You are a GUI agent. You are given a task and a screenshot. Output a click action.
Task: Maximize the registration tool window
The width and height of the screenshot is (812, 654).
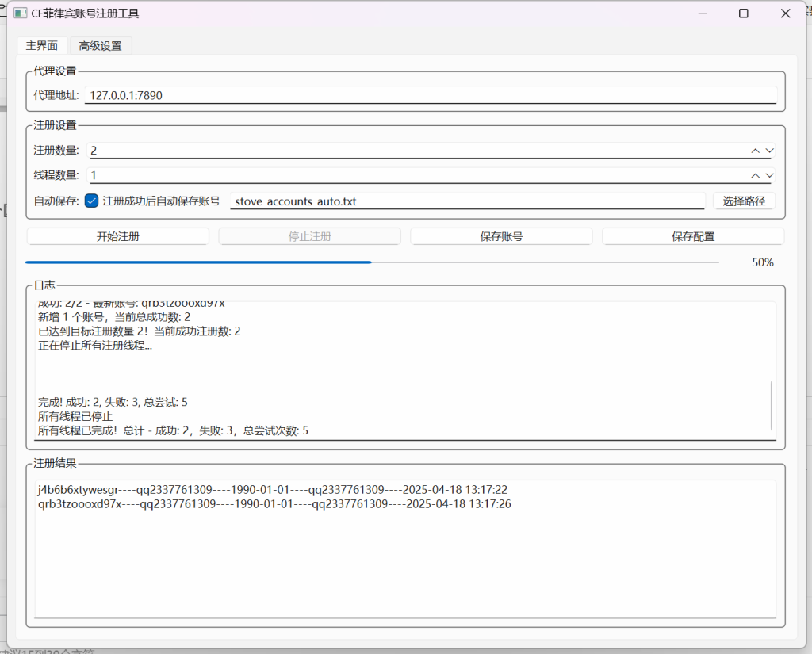744,13
